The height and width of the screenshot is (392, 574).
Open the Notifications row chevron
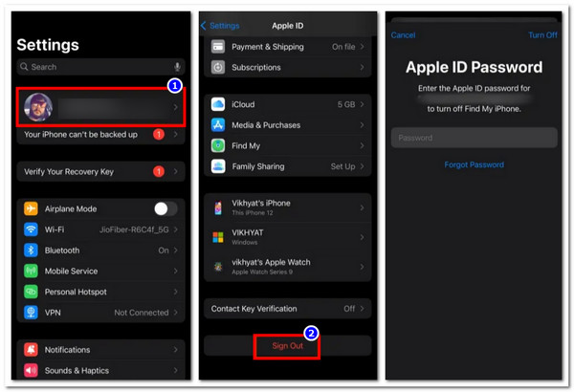[x=176, y=350]
